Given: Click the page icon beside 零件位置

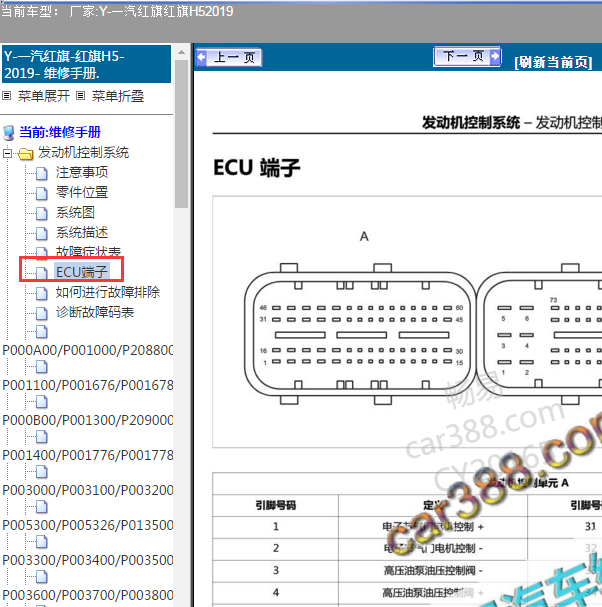Looking at the screenshot, I should [x=42, y=193].
